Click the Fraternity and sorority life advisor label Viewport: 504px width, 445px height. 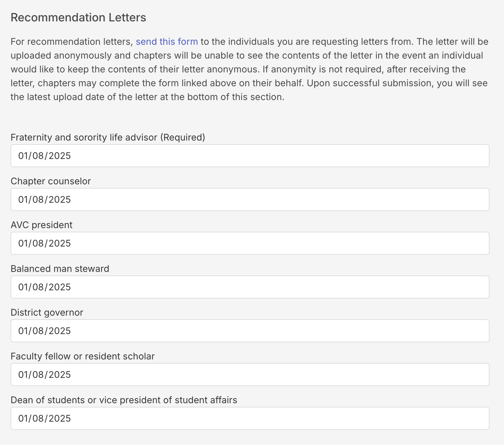[x=108, y=137]
